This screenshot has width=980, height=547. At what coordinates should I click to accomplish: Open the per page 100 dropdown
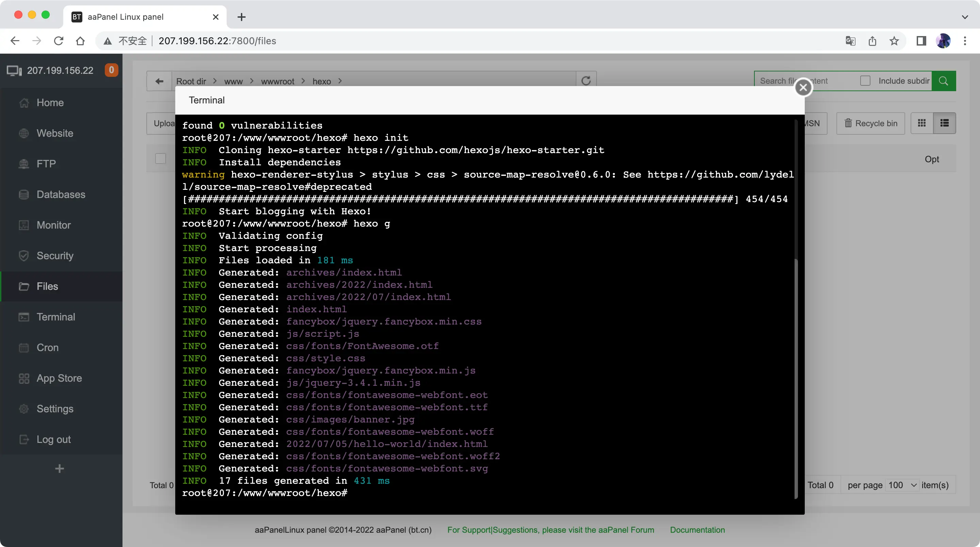point(902,485)
